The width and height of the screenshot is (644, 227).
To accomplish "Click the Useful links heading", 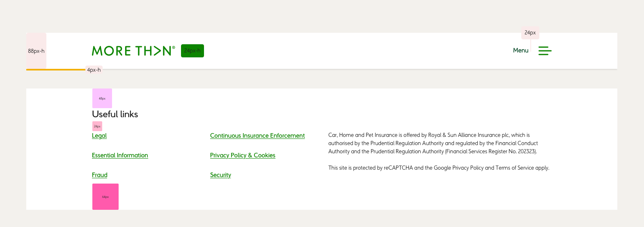I will point(115,114).
